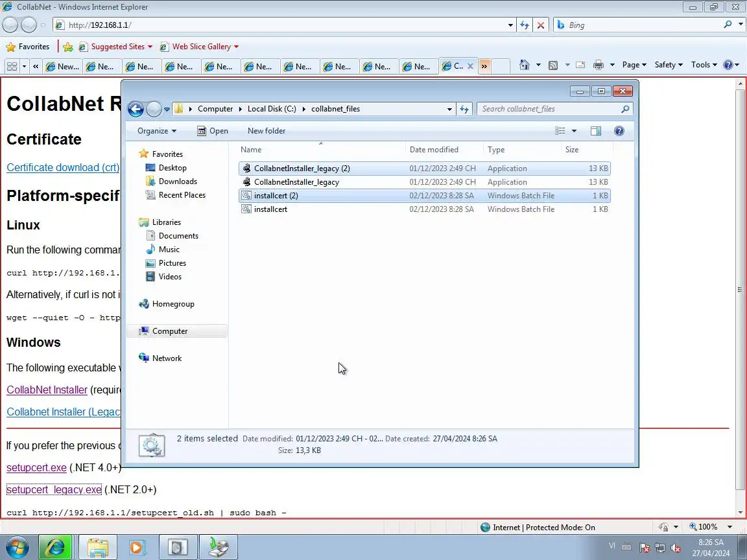The width and height of the screenshot is (747, 560).
Task: Open Tools menu in IE command bar
Action: [704, 65]
